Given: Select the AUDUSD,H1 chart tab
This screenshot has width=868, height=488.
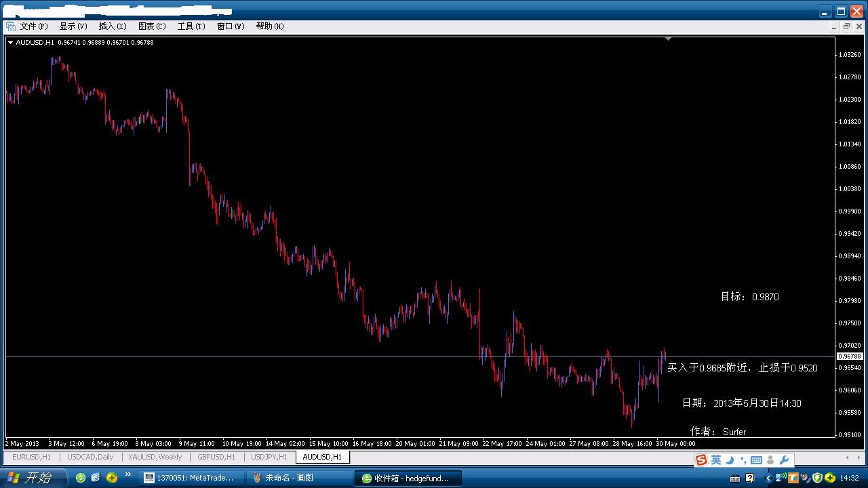Looking at the screenshot, I should pyautogui.click(x=322, y=457).
